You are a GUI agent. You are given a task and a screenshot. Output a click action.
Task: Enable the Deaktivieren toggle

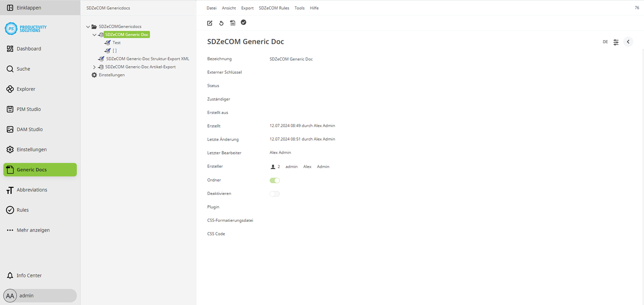tap(275, 194)
